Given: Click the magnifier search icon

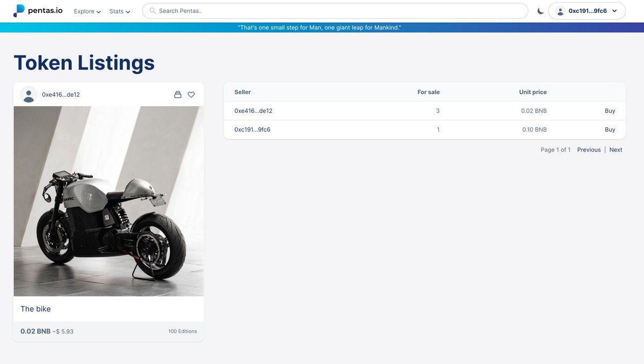Looking at the screenshot, I should coord(152,11).
